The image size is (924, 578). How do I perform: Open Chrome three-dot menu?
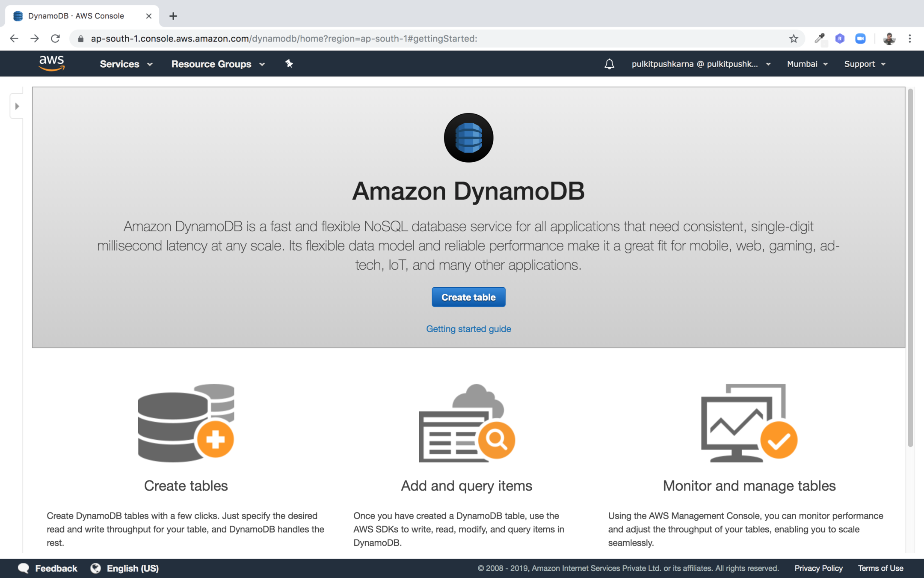(910, 39)
